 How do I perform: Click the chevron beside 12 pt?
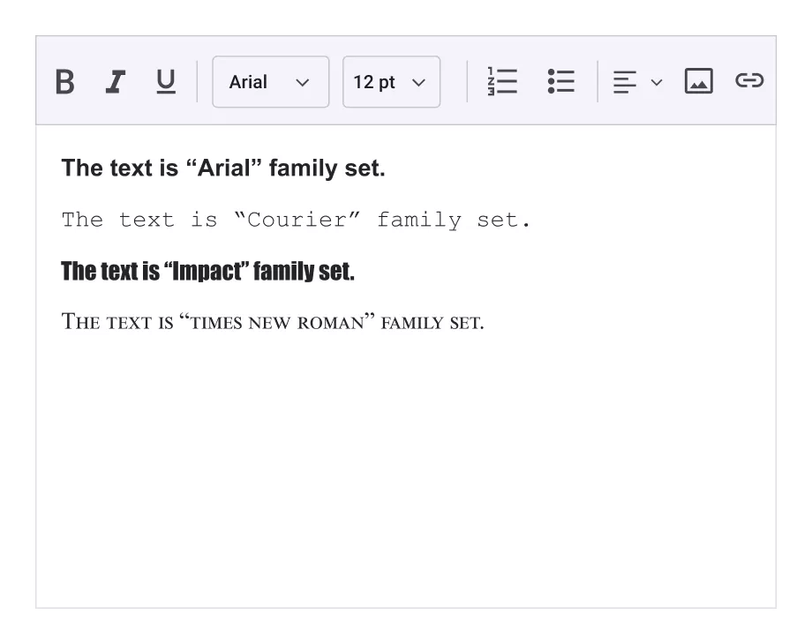[420, 82]
